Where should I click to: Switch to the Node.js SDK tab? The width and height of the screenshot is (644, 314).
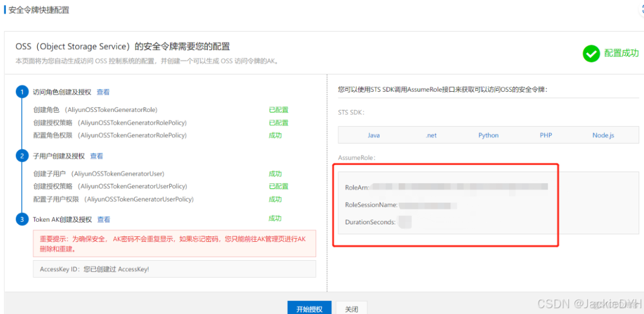click(x=603, y=135)
